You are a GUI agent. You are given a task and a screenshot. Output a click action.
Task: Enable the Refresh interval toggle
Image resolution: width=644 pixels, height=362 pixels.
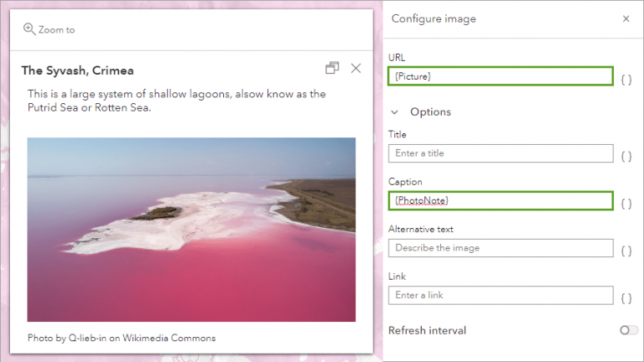pyautogui.click(x=629, y=330)
